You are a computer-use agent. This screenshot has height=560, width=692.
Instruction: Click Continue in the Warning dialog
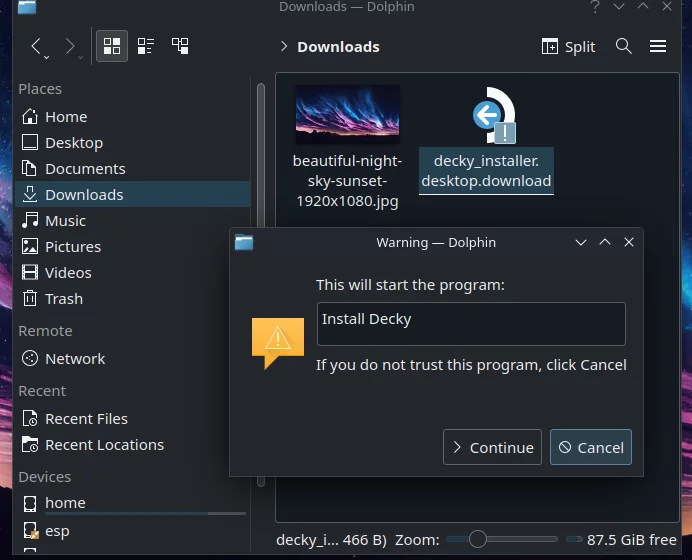492,447
